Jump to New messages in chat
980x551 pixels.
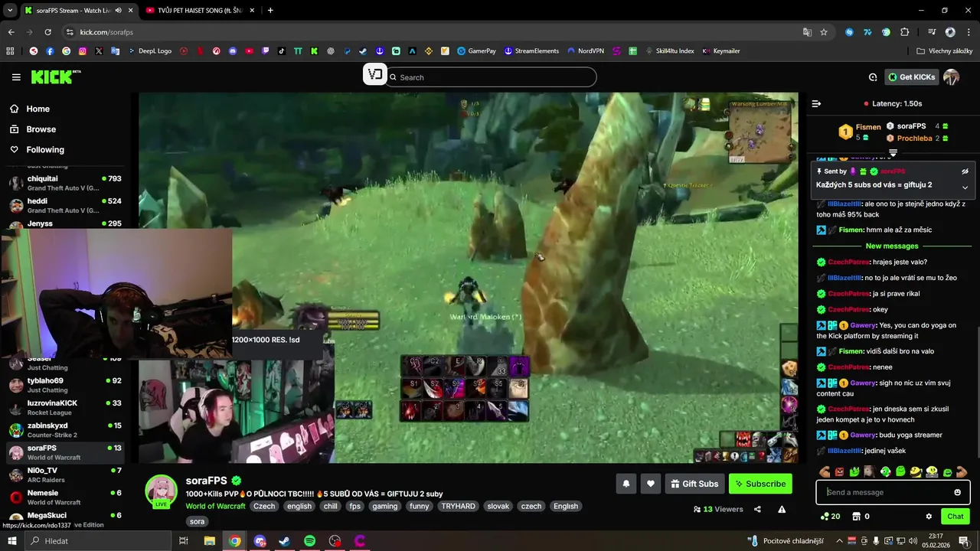click(891, 246)
